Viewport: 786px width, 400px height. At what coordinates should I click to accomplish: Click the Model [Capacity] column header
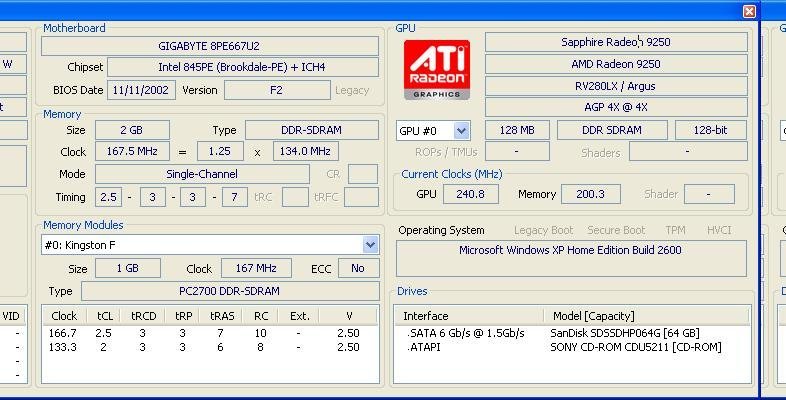point(646,316)
